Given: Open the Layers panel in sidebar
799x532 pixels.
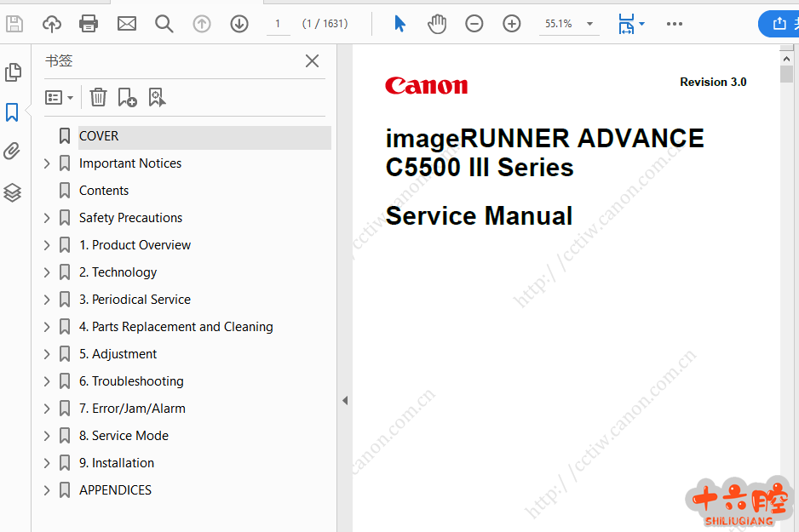Looking at the screenshot, I should (12, 192).
